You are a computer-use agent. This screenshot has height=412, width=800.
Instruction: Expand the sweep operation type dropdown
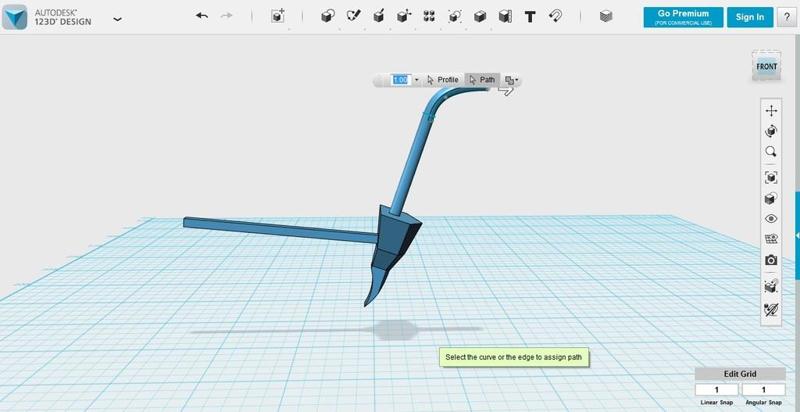(512, 80)
